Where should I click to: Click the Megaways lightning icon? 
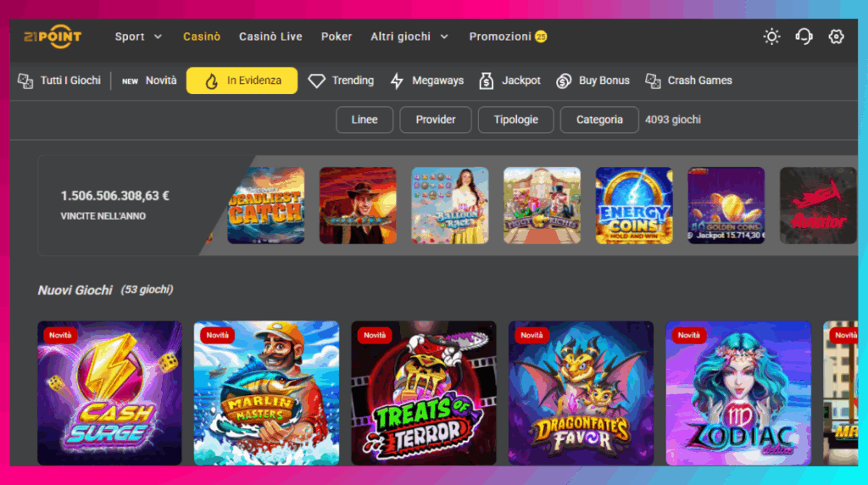pos(397,81)
